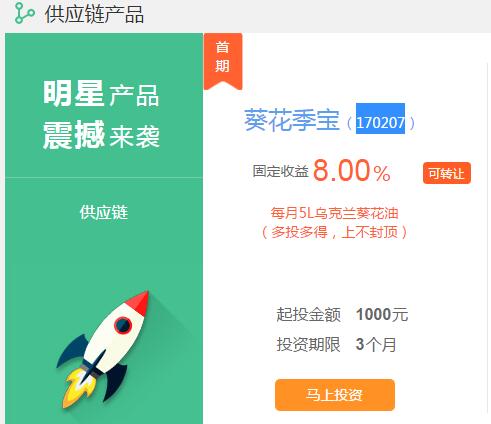Image resolution: width=491 pixels, height=424 pixels.
Task: Click the 供应链产品 section heading
Action: click(x=94, y=14)
